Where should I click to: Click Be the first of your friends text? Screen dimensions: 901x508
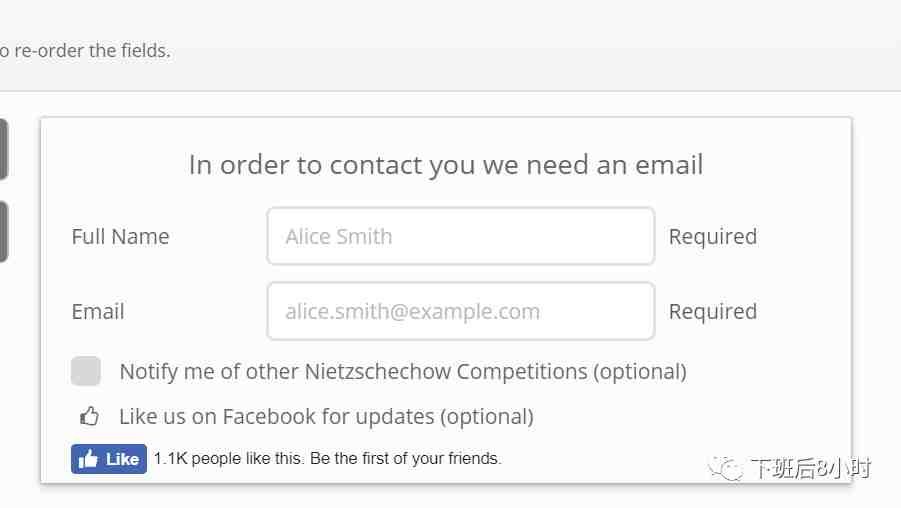[406, 459]
